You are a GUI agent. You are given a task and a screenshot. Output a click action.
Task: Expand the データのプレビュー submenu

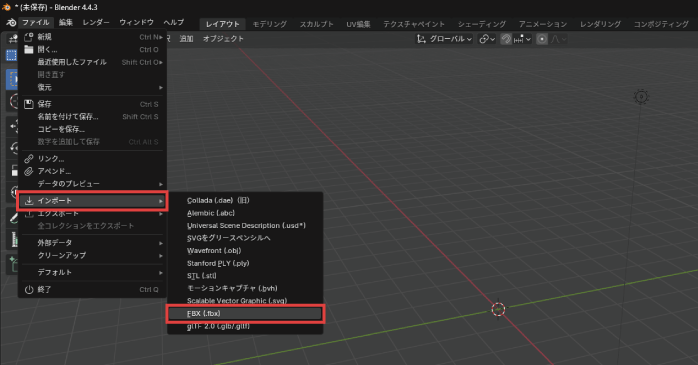pyautogui.click(x=92, y=183)
